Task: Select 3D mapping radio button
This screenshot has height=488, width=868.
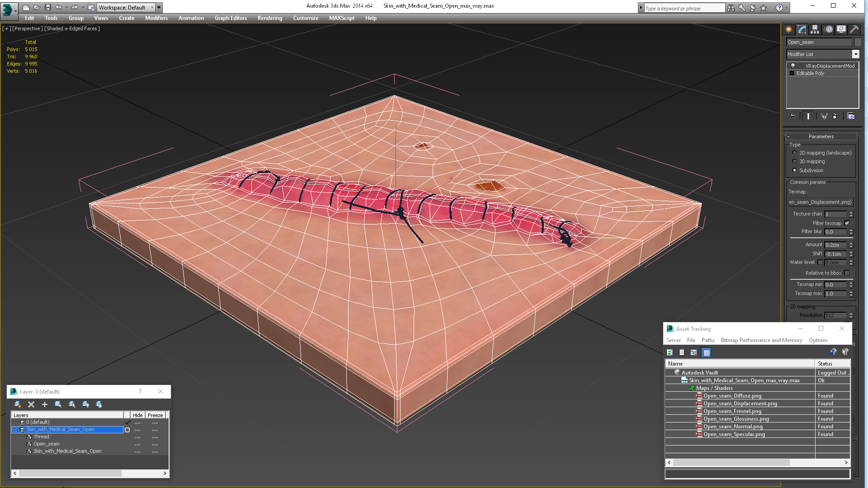Action: pos(794,161)
